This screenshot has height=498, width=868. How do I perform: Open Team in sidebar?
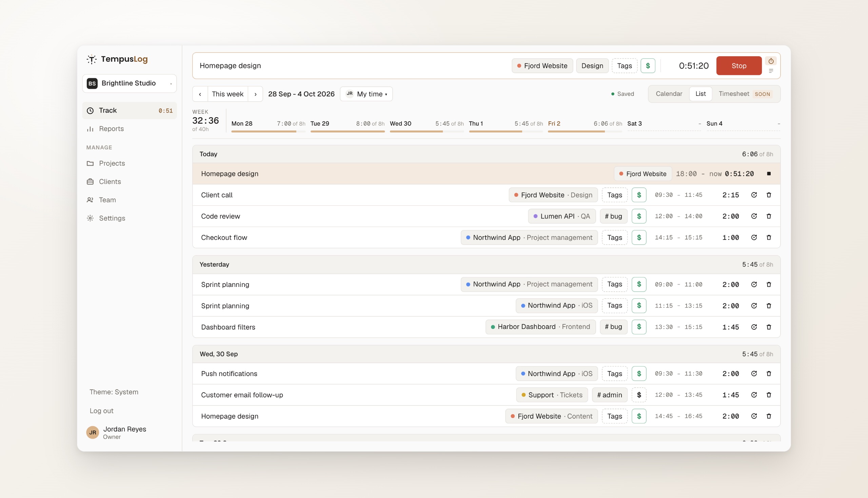(130, 200)
